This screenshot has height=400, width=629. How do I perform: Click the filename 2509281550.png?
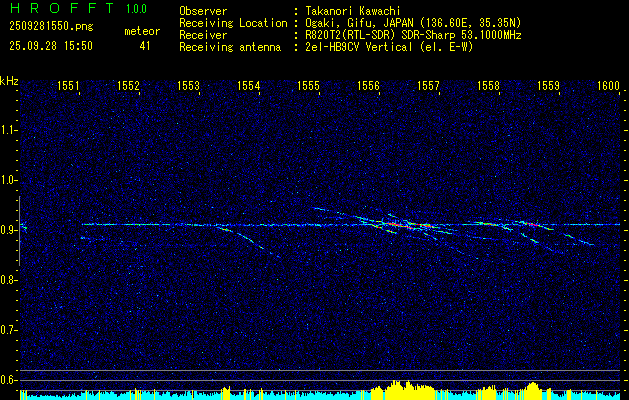coord(51,26)
